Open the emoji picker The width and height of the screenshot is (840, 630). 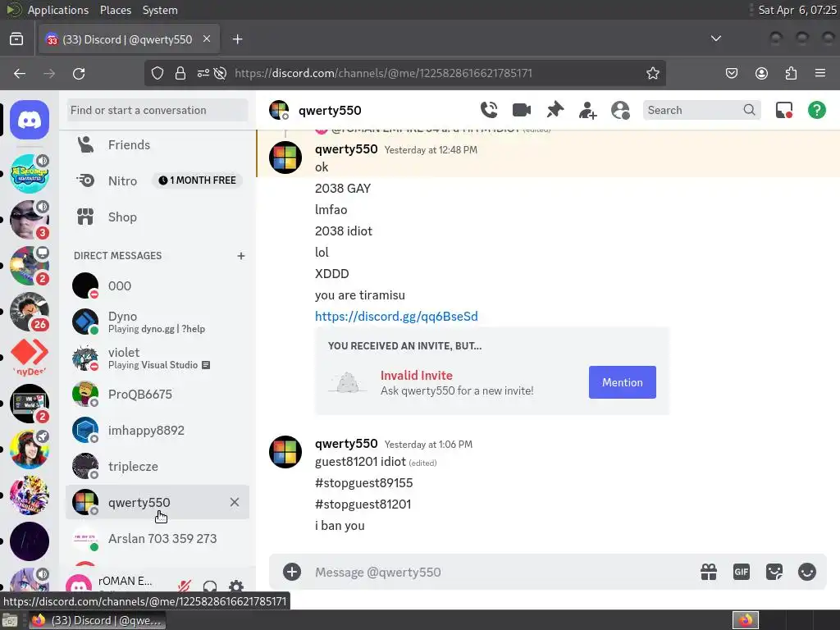tap(807, 572)
